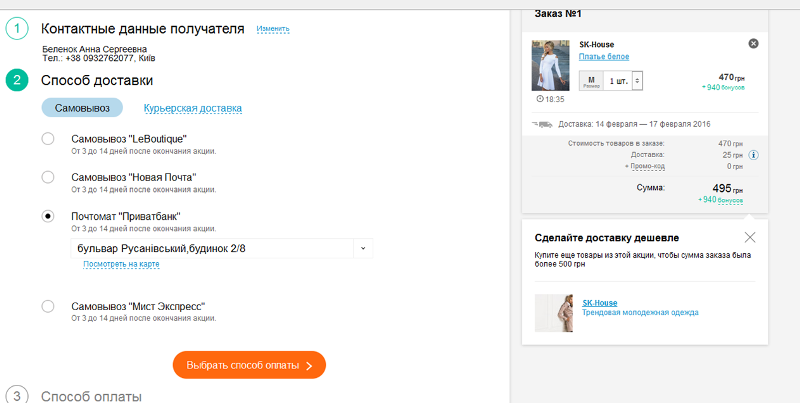This screenshot has height=403, width=800.
Task: Select Самовывоз "Новая Почта" radio option
Action: coord(48,177)
